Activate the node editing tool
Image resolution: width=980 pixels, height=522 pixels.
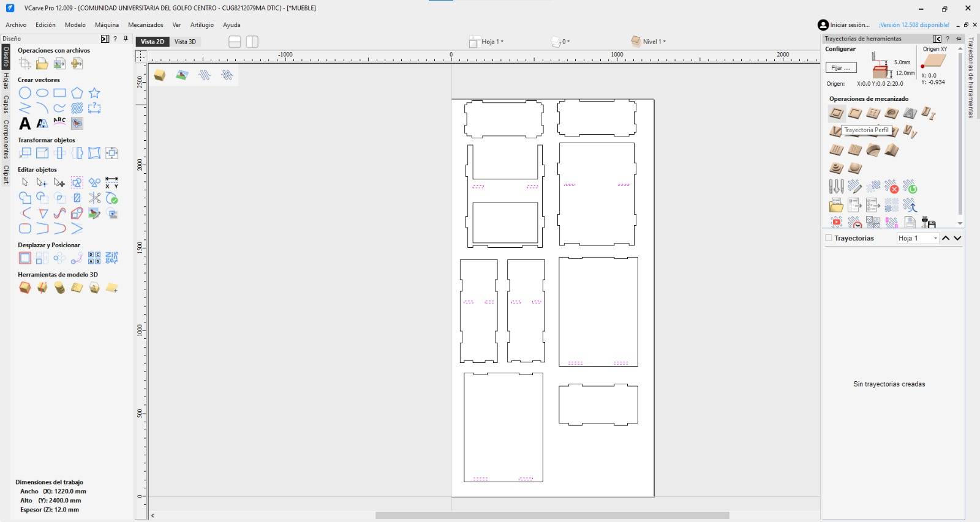[42, 182]
